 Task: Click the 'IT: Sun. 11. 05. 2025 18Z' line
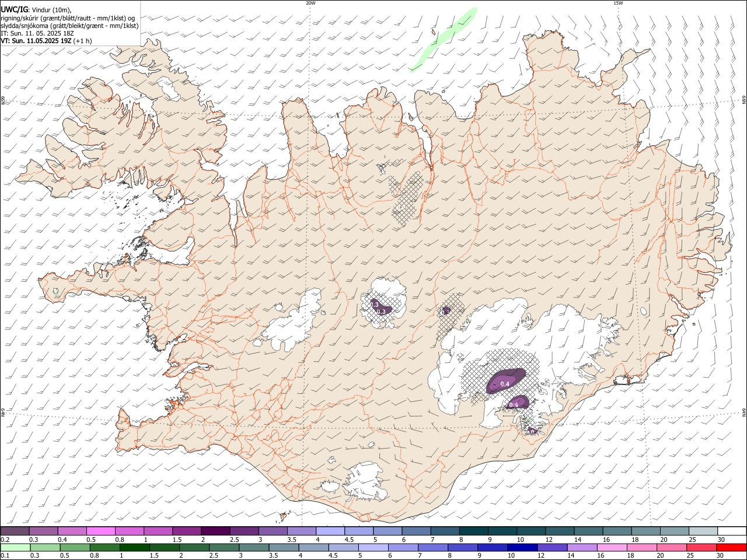(x=37, y=33)
